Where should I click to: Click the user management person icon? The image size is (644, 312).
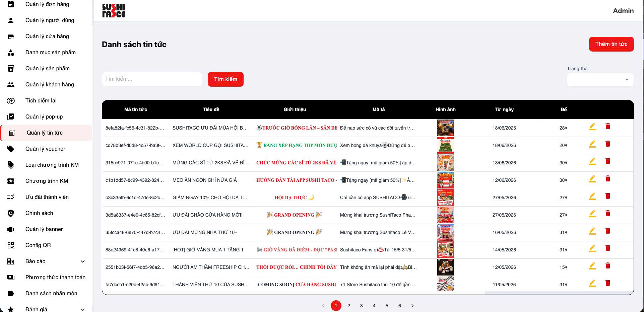[x=11, y=20]
